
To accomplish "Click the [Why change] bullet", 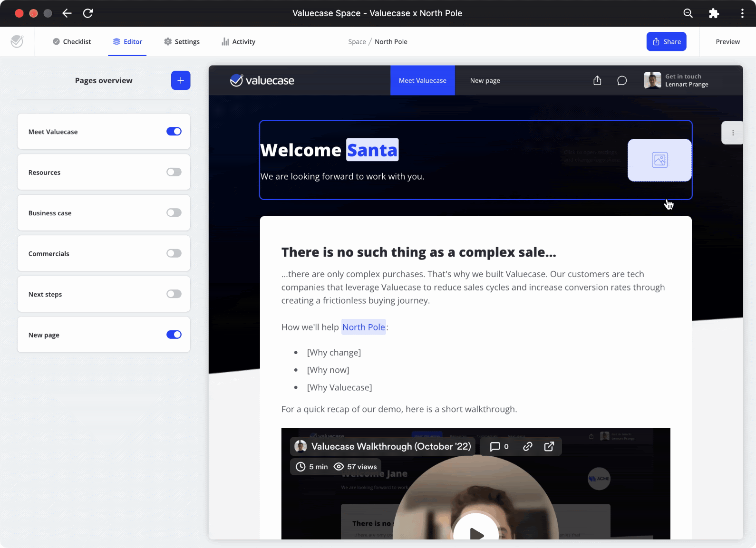I will click(x=334, y=353).
